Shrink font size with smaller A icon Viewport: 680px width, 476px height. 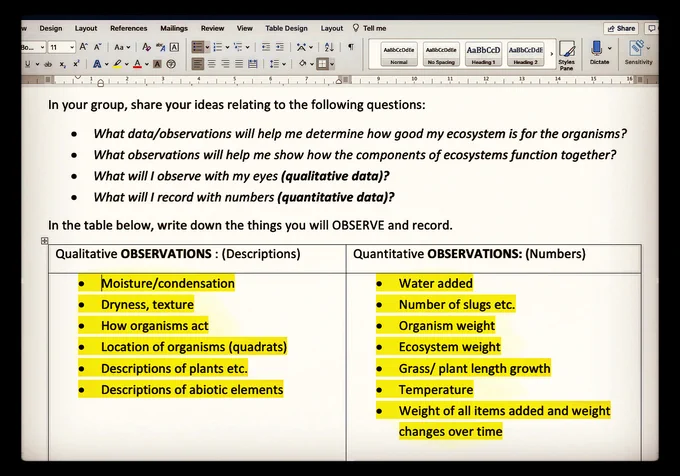[x=98, y=47]
